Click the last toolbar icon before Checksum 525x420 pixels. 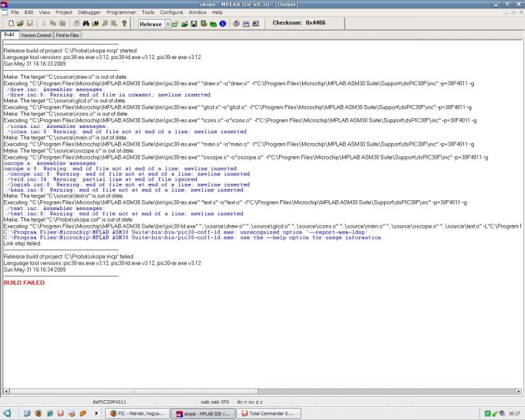click(x=255, y=24)
